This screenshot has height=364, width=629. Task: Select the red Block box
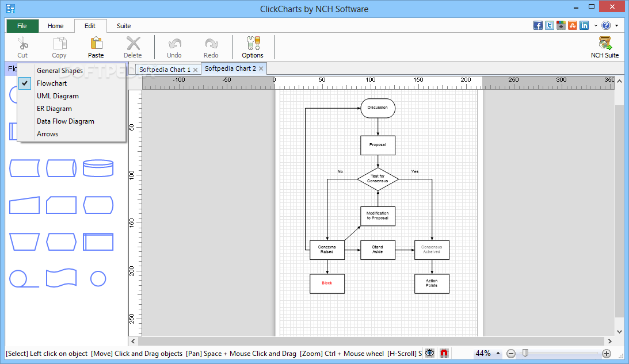327,284
